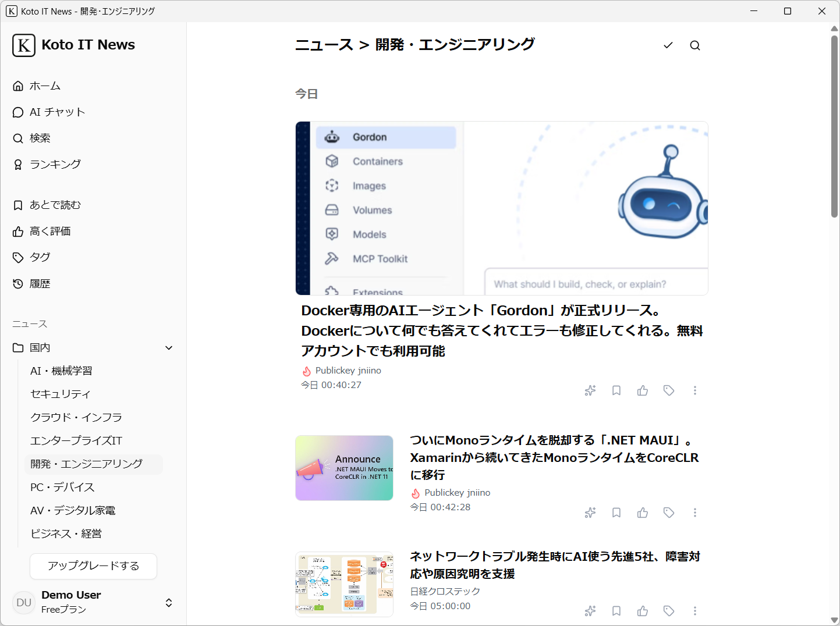Viewport: 840px width, 626px height.
Task: Click the 今日 00:42:28 timestamp
Action: [440, 507]
